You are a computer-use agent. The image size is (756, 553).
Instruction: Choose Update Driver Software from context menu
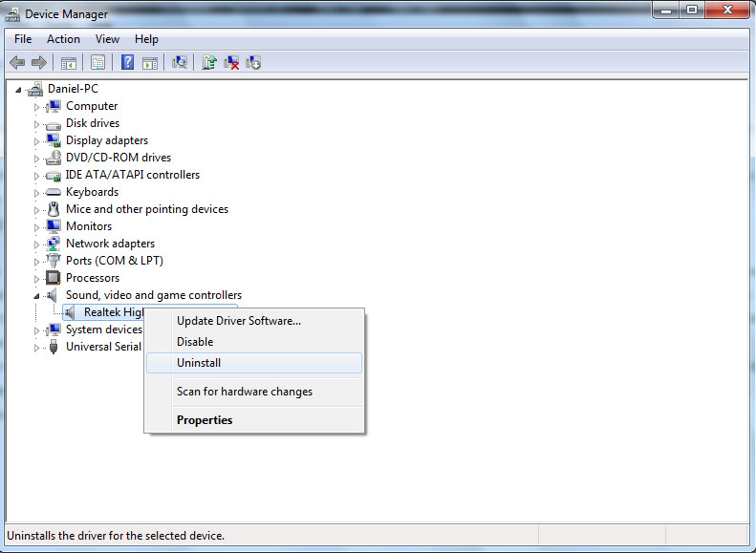[x=254, y=321]
